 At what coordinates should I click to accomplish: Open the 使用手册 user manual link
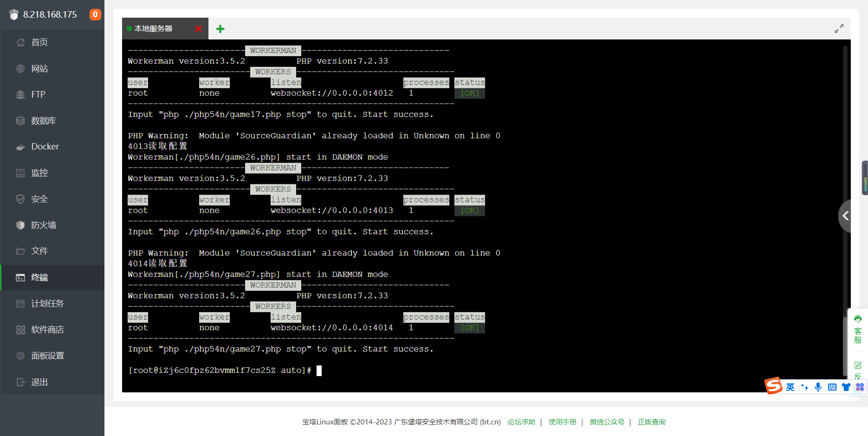coord(562,422)
